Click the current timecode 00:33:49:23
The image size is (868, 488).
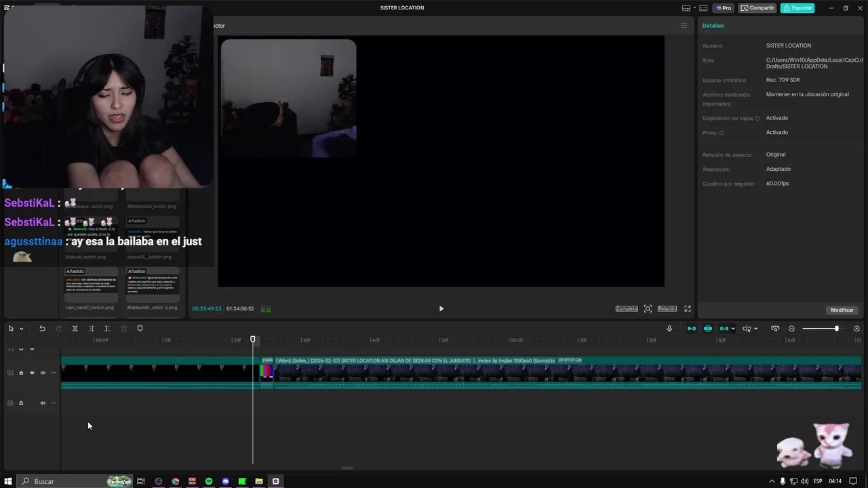206,309
